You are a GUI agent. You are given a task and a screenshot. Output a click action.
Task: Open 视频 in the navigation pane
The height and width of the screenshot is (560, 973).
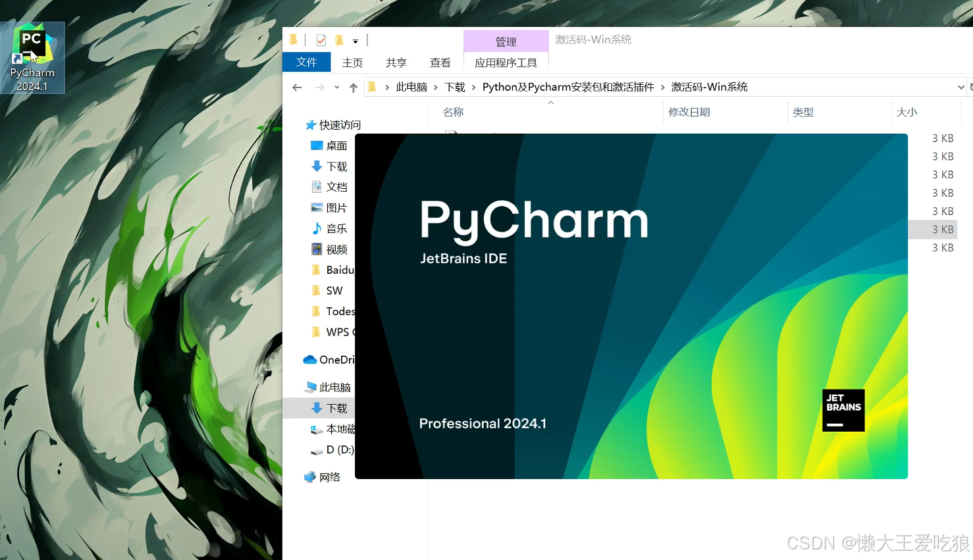click(329, 249)
